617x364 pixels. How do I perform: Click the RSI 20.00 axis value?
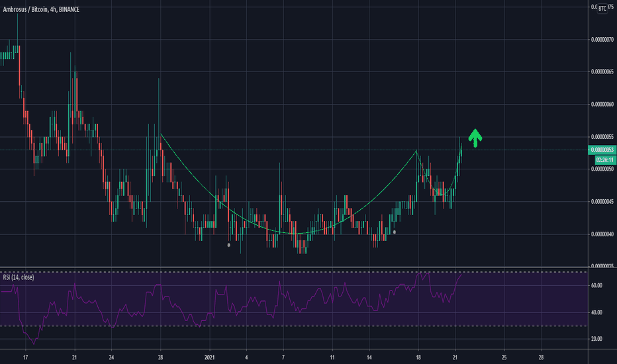pyautogui.click(x=596, y=339)
